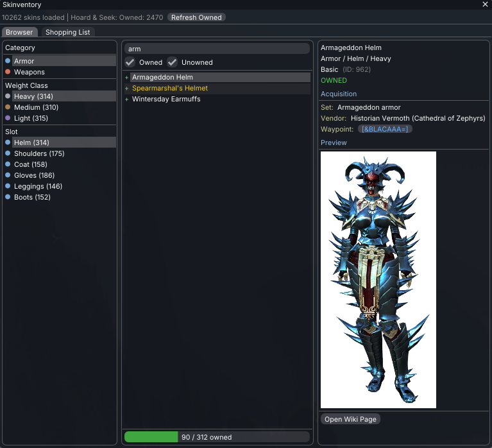Click the green OWNED status label
This screenshot has height=448, width=492.
click(334, 80)
